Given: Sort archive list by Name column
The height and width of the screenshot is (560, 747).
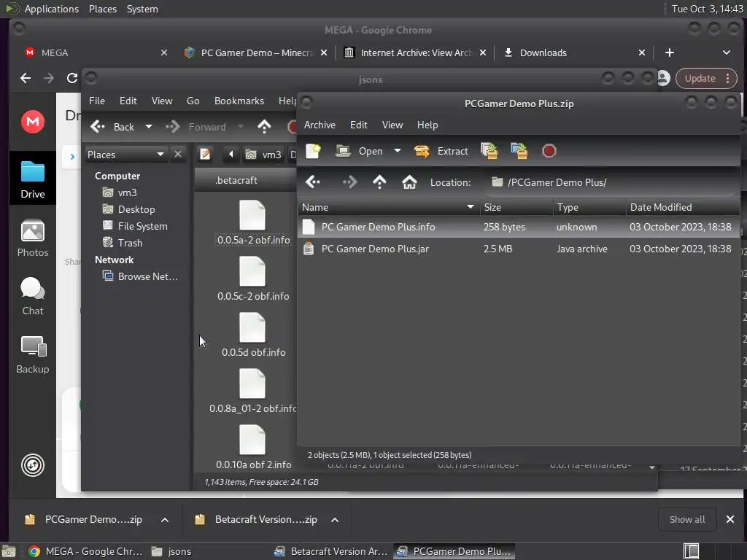Looking at the screenshot, I should [x=388, y=207].
